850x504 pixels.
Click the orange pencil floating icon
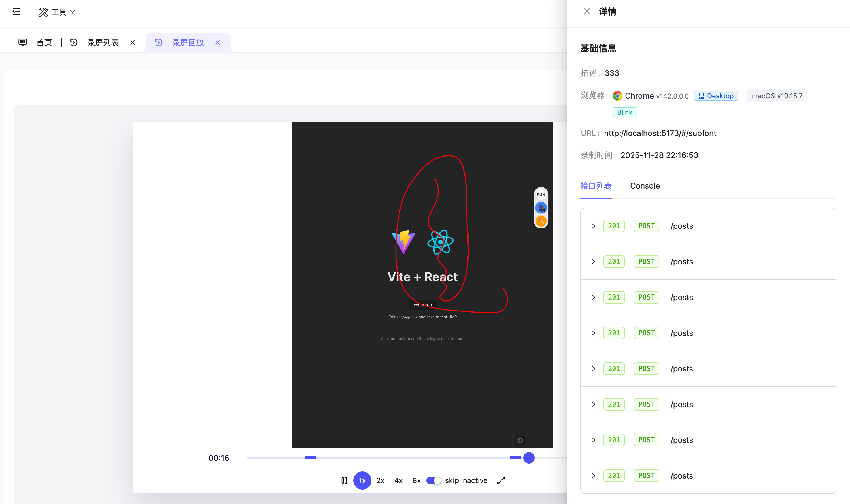tap(541, 221)
